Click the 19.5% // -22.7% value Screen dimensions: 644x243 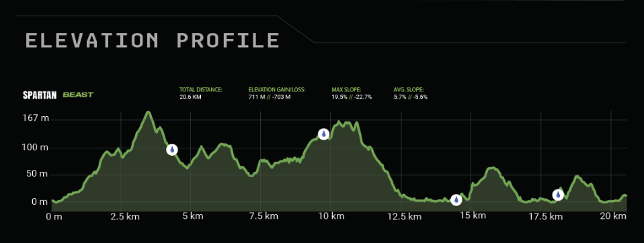click(x=352, y=97)
